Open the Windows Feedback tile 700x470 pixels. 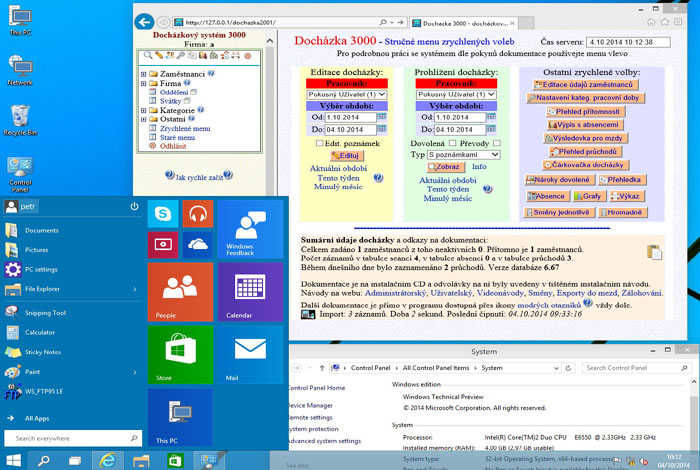pyautogui.click(x=250, y=229)
